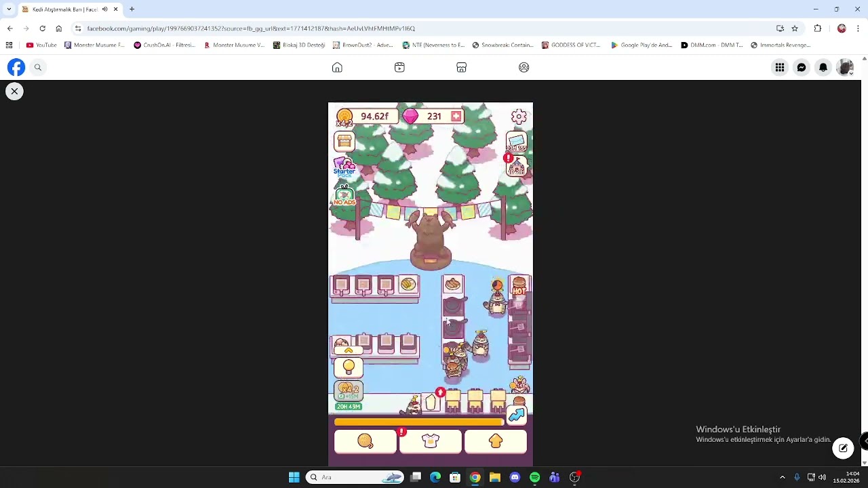This screenshot has height=488, width=868.
Task: Open the shop stall icon
Action: click(344, 141)
